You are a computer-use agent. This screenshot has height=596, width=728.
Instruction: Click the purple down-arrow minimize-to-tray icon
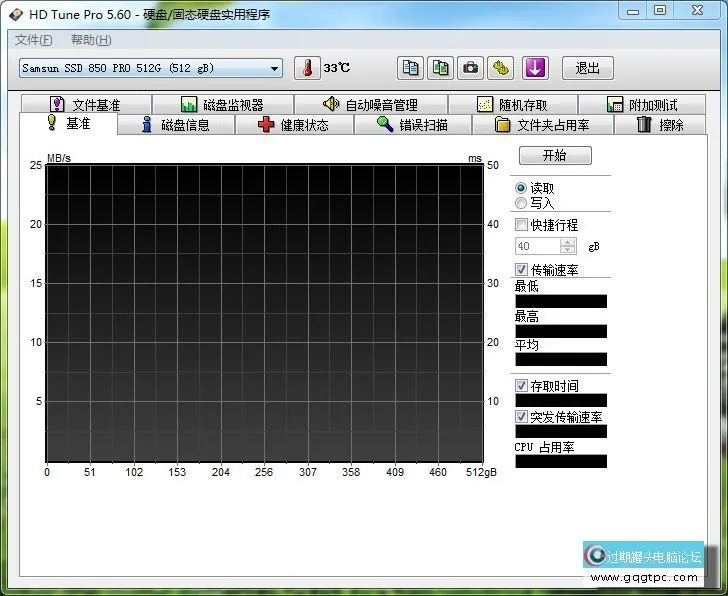(536, 68)
